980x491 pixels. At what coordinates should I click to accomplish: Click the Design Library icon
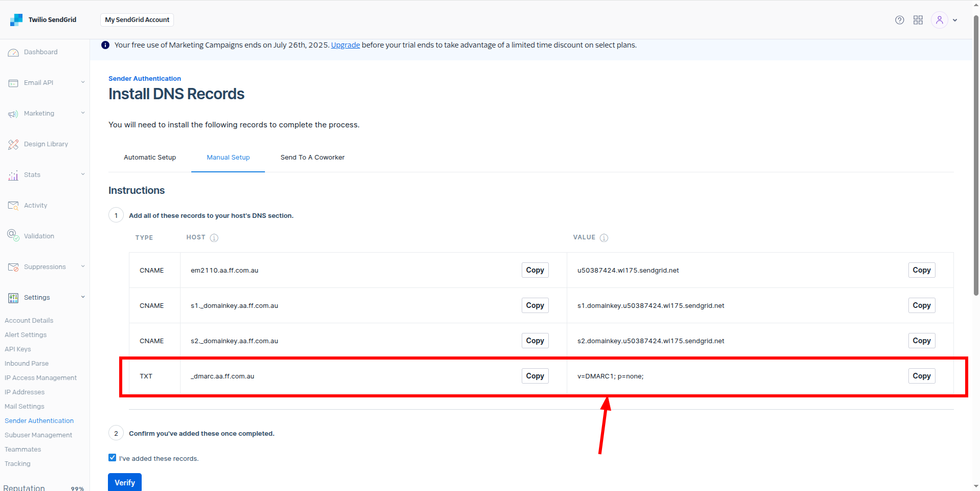coord(13,144)
